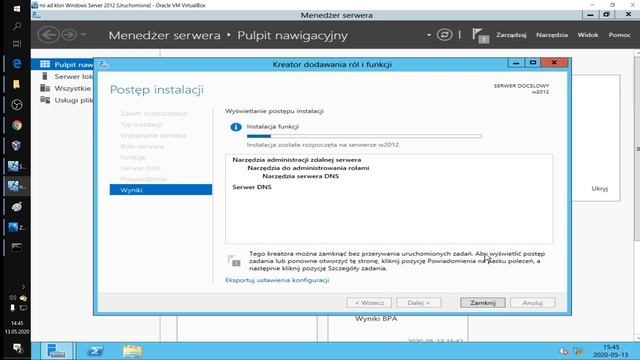Viewport: 640px width, 360px height.
Task: Click 'Narzędzia administracji zdalnej serwera' entry
Action: click(297, 160)
